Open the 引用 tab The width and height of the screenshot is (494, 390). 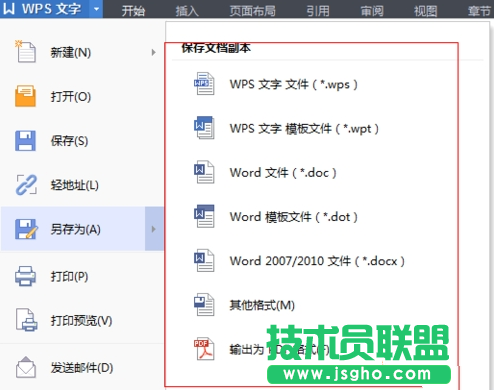coord(318,11)
